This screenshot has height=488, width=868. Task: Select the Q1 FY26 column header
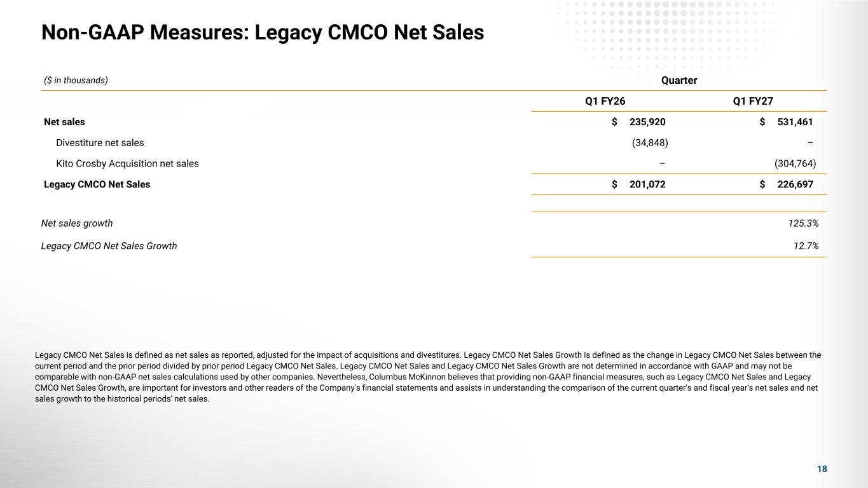[605, 101]
